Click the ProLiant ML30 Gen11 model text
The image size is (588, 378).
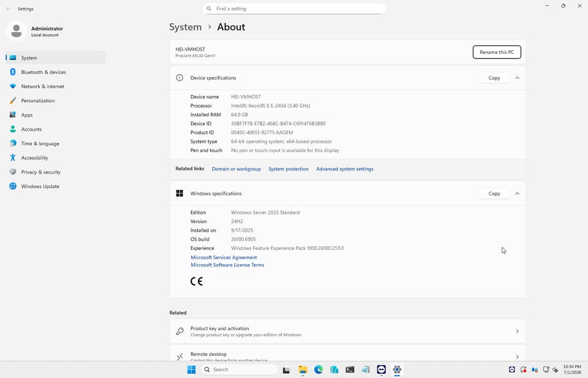(195, 56)
